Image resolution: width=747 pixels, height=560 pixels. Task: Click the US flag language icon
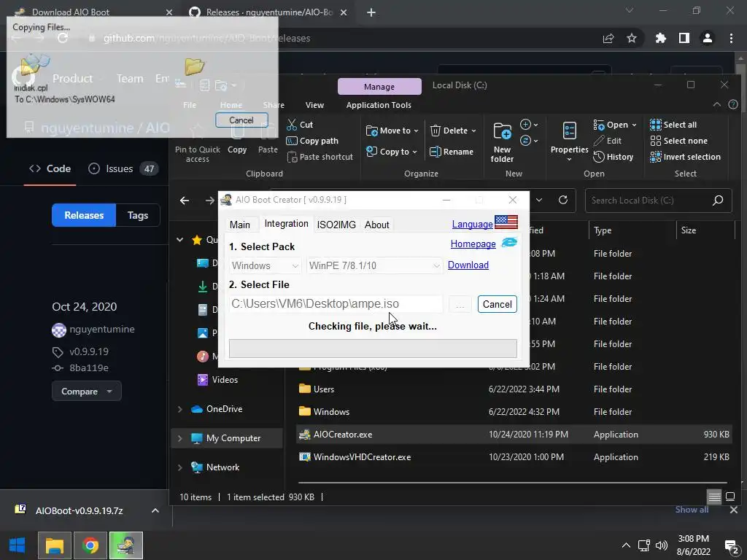click(x=506, y=222)
